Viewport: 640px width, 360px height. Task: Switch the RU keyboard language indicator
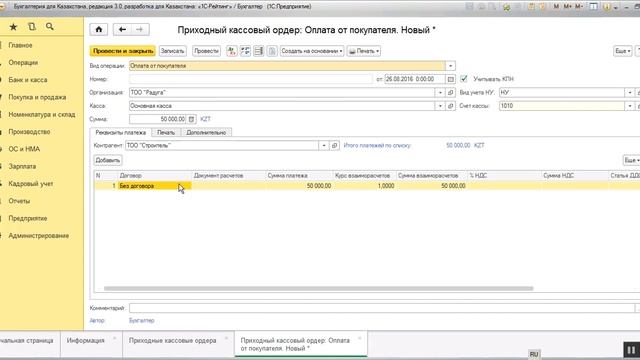pos(534,354)
